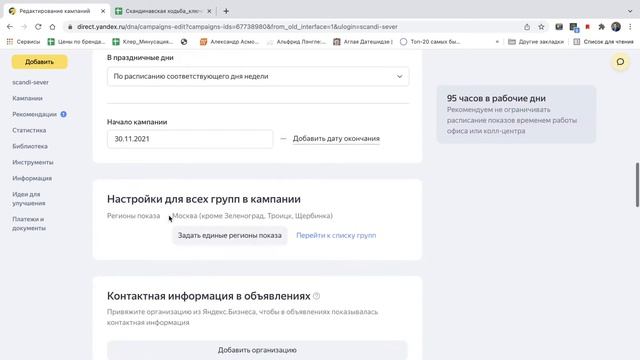Click the site lock icon in address bar
Viewport: 640px width, 360px height.
pos(70,27)
